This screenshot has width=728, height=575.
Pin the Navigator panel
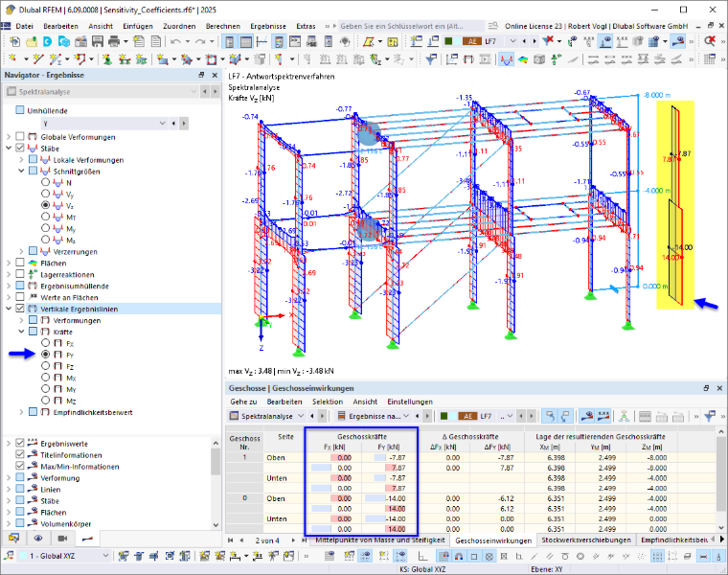pos(201,75)
